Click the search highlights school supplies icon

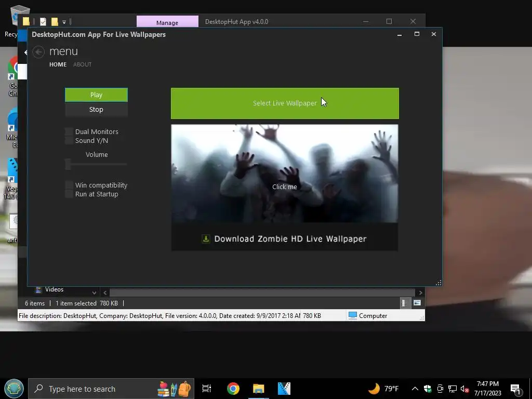pyautogui.click(x=175, y=389)
